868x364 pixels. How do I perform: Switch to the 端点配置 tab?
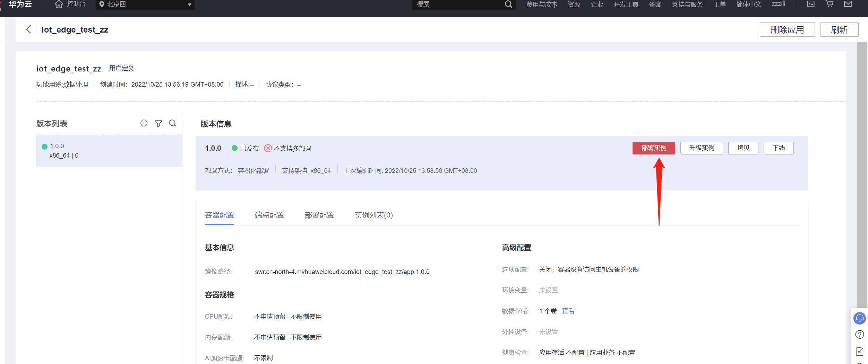(269, 215)
